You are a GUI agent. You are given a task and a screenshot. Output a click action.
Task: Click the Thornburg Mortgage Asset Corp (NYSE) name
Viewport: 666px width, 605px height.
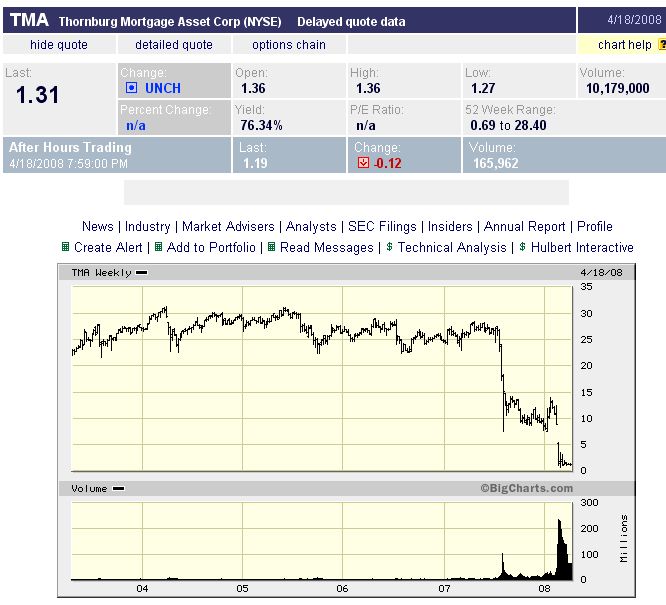pyautogui.click(x=170, y=22)
